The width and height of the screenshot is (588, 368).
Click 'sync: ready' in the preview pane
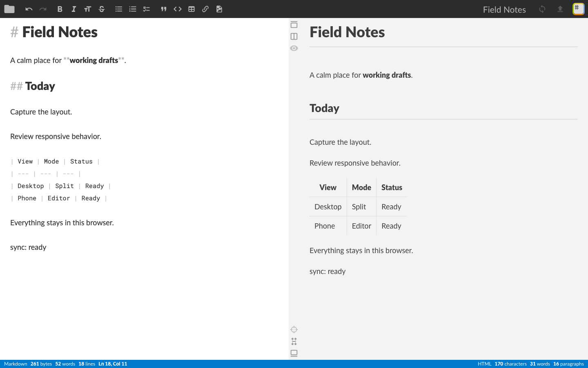pyautogui.click(x=327, y=272)
